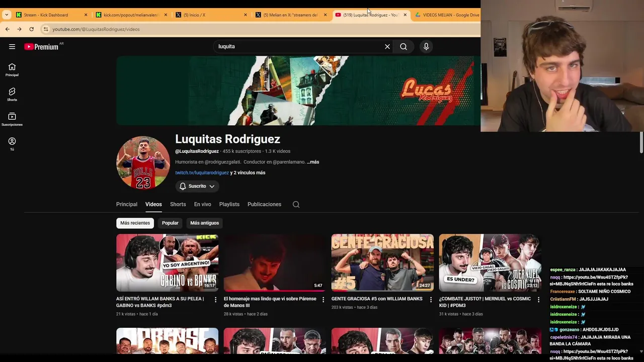Click espee_ranza username in chat

[x=562, y=269]
